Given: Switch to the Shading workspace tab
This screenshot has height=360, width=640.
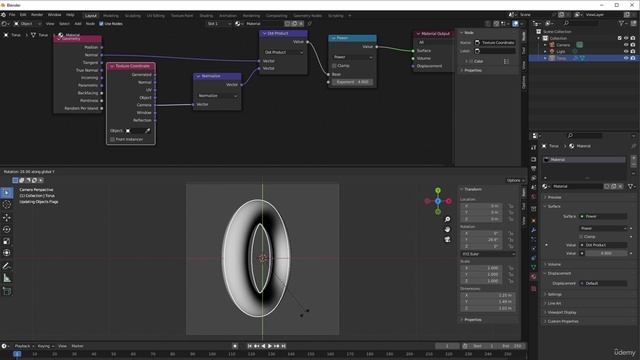Looking at the screenshot, I should 206,16.
